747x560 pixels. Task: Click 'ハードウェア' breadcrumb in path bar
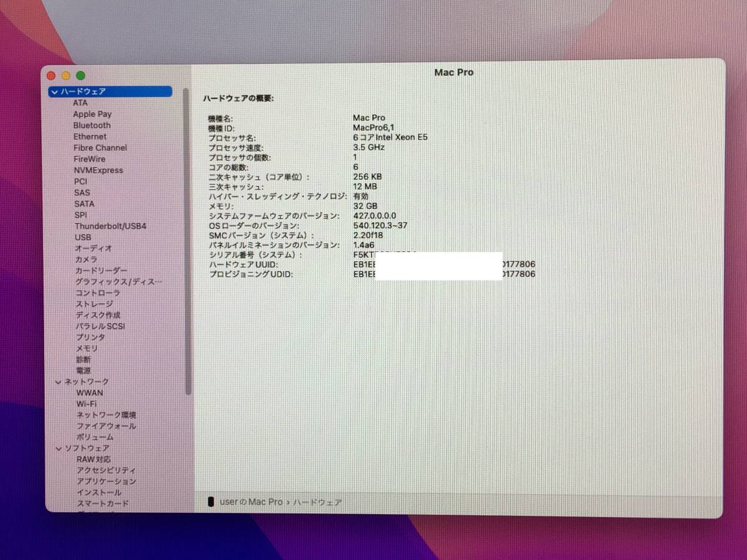click(x=317, y=502)
